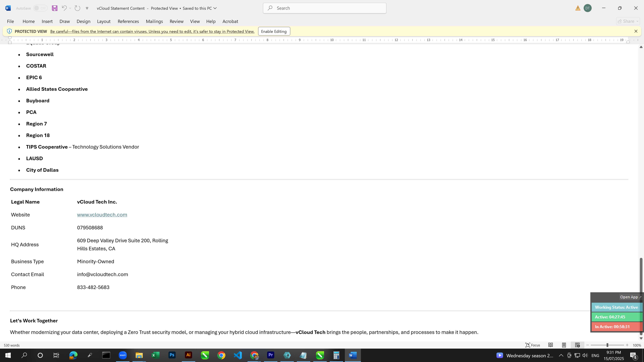
Task: Open Premiere Pro from the taskbar
Action: 271,355
